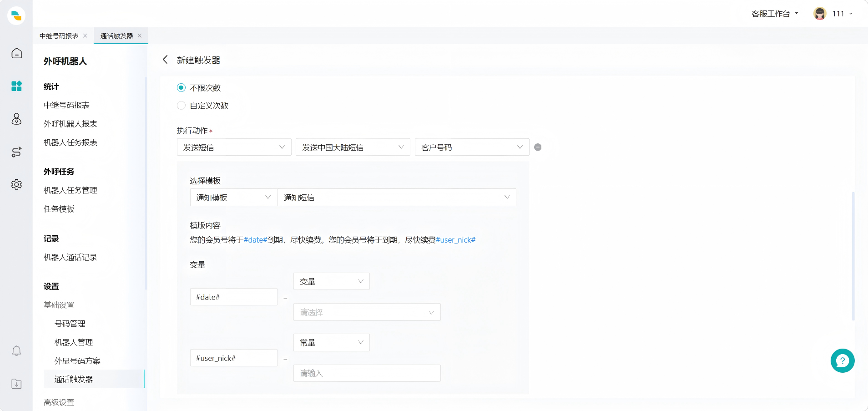Switch to the 中继号码报表 tab
Image resolution: width=868 pixels, height=411 pixels.
pos(59,36)
